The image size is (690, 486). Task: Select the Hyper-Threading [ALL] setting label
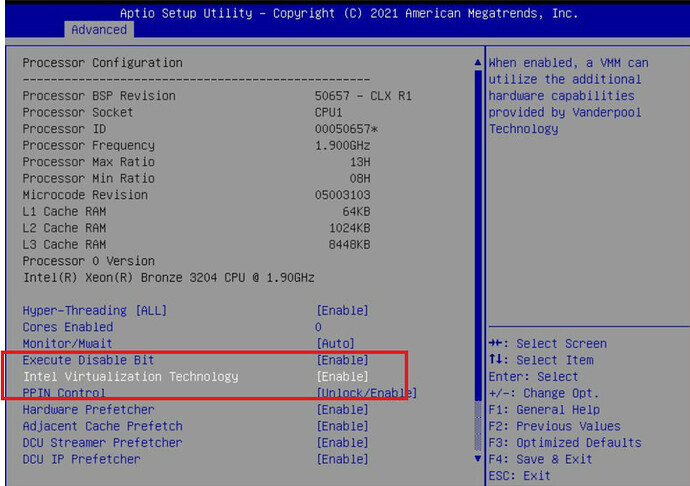click(88, 311)
